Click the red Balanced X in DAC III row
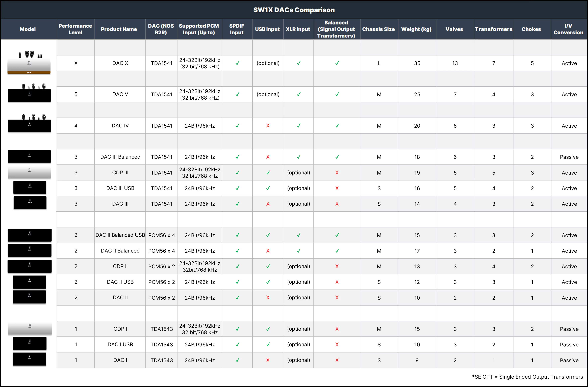This screenshot has width=588, height=387. point(337,204)
